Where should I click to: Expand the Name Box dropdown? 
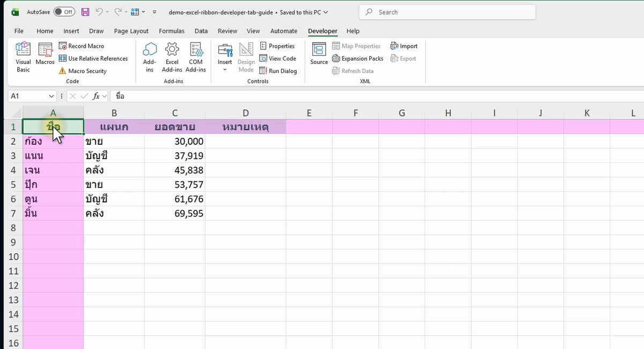(x=52, y=96)
